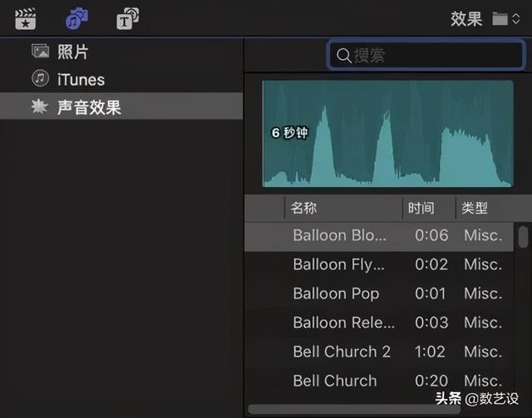This screenshot has height=418, width=532.
Task: Click the iTunes music note icon
Action: [x=40, y=78]
